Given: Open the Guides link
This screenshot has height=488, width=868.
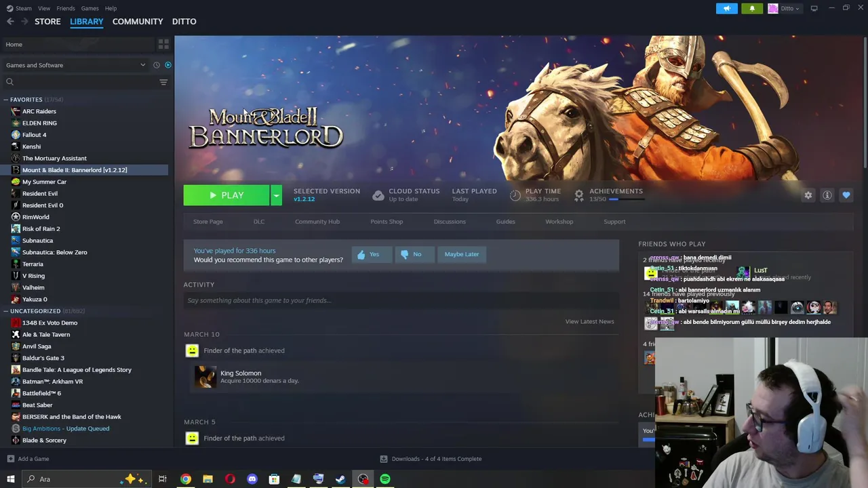Looking at the screenshot, I should [x=506, y=222].
